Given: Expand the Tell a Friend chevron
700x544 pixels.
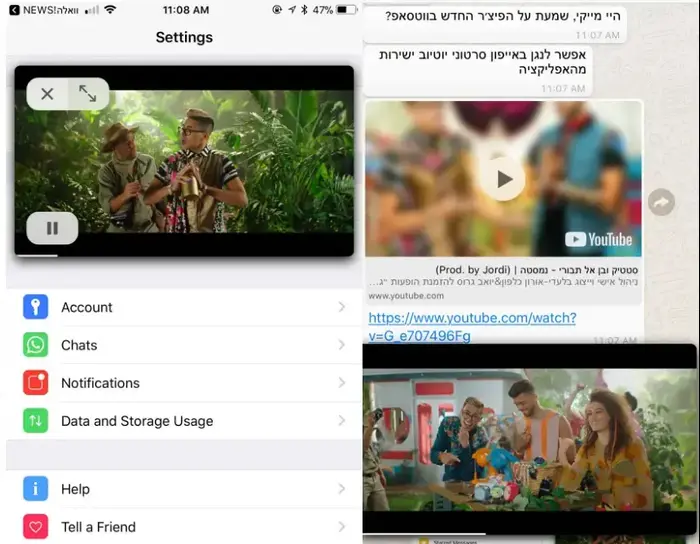Looking at the screenshot, I should tap(342, 527).
